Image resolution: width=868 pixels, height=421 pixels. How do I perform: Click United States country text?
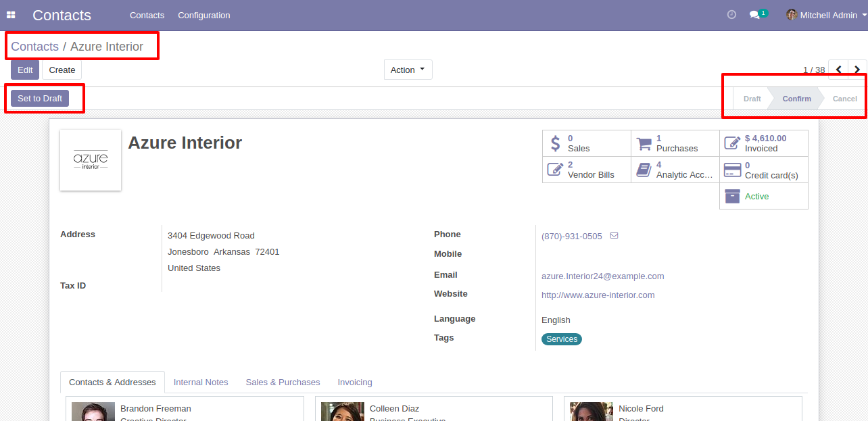[194, 268]
